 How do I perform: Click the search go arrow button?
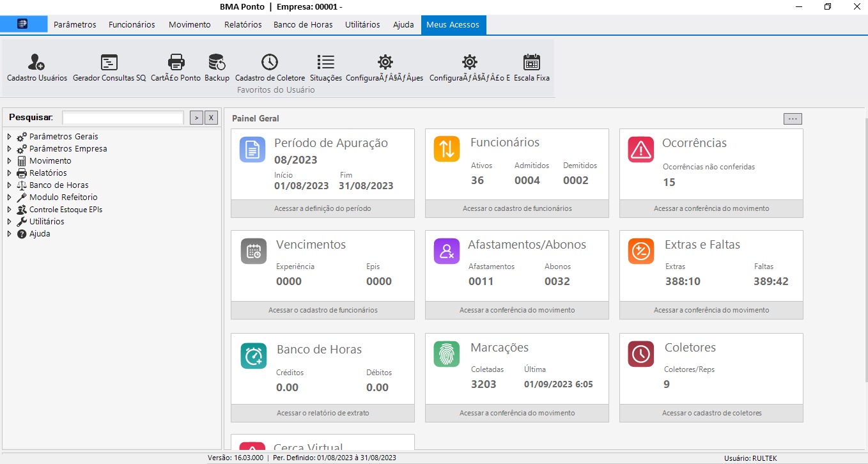(196, 118)
